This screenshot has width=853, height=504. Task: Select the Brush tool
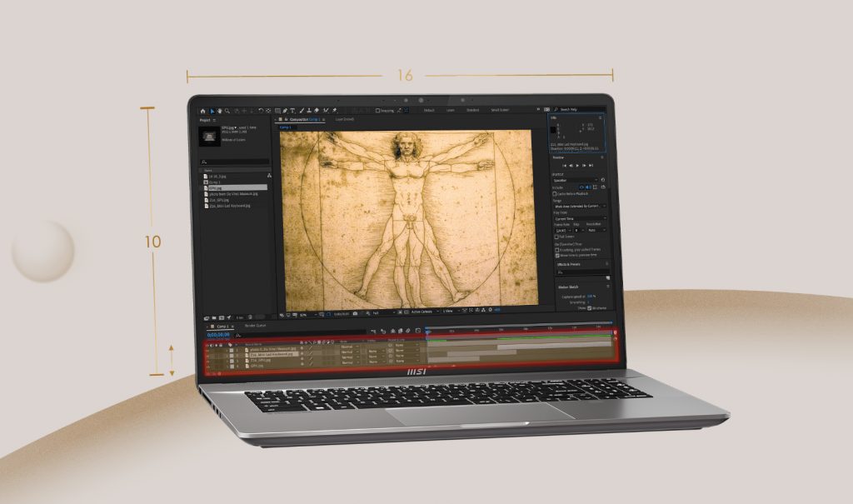(302, 111)
